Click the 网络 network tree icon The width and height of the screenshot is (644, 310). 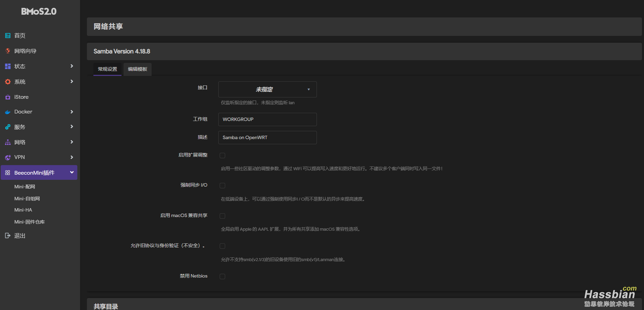pyautogui.click(x=8, y=142)
